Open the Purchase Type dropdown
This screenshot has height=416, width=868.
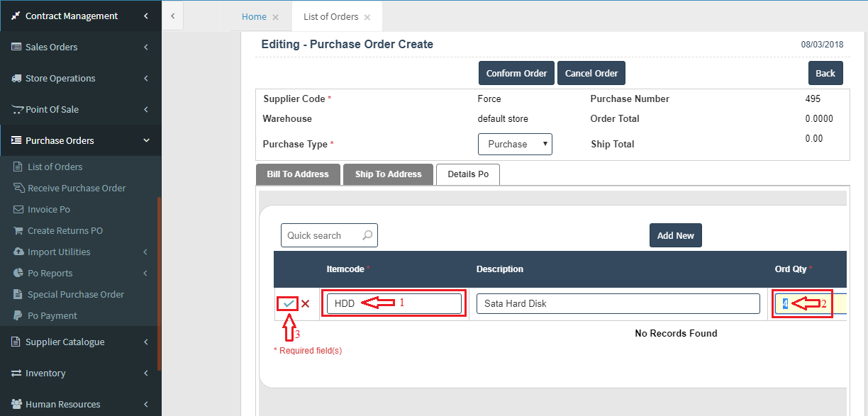point(515,144)
